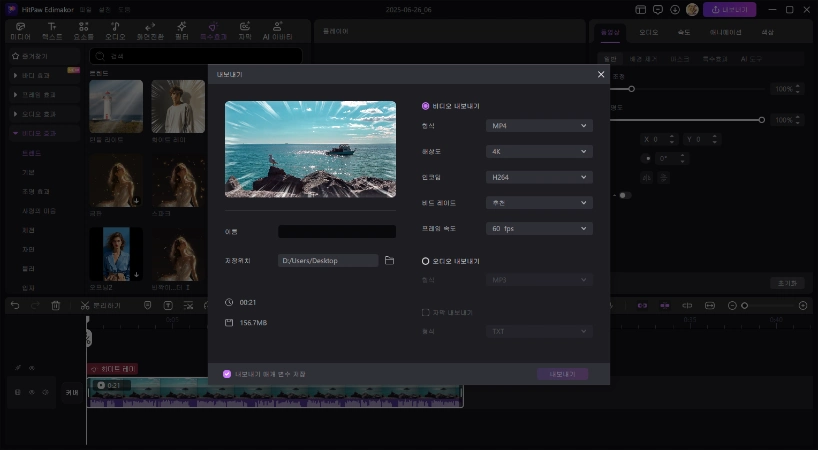
Task: Click the timeline zoom-out minus icon
Action: coord(732,306)
